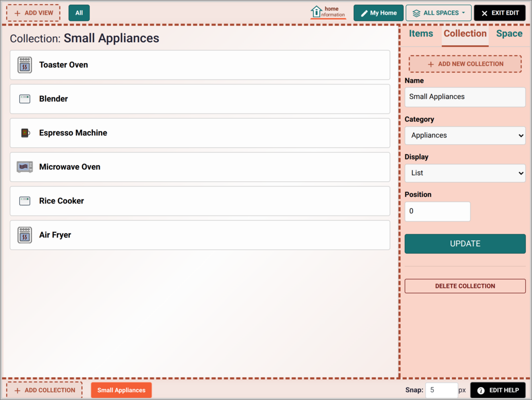Switch to the Space tab
This screenshot has width=532, height=400.
(x=509, y=33)
